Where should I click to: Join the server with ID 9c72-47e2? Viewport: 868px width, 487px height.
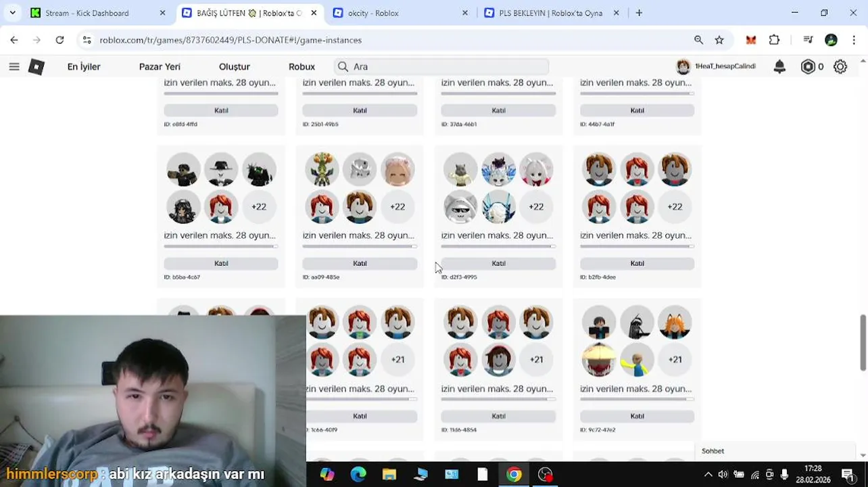(x=637, y=416)
